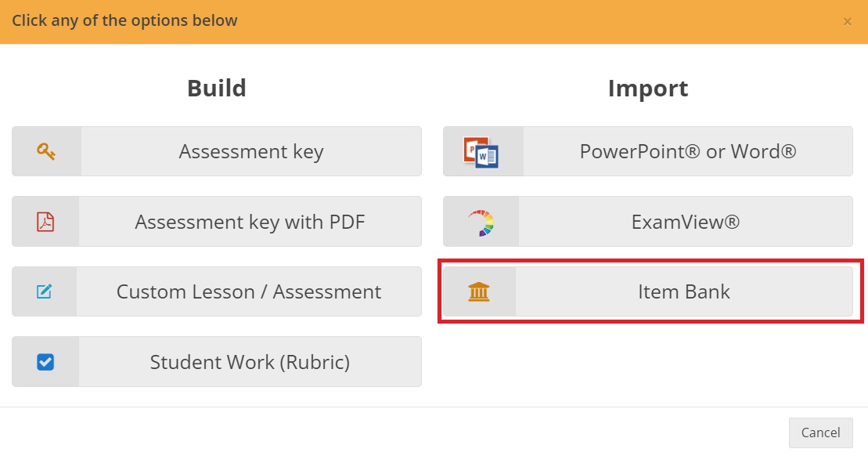868x456 pixels.
Task: Select the pencil icon for Custom Lesson / Assessment
Action: [45, 291]
